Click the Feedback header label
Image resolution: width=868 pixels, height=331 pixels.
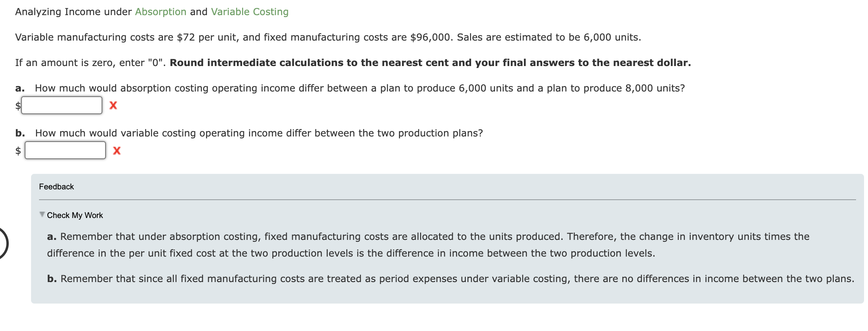pyautogui.click(x=57, y=186)
